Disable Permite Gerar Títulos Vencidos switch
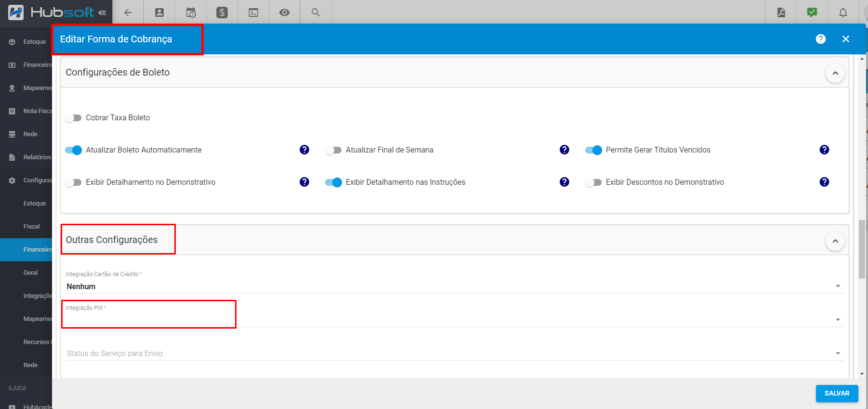 [x=593, y=150]
